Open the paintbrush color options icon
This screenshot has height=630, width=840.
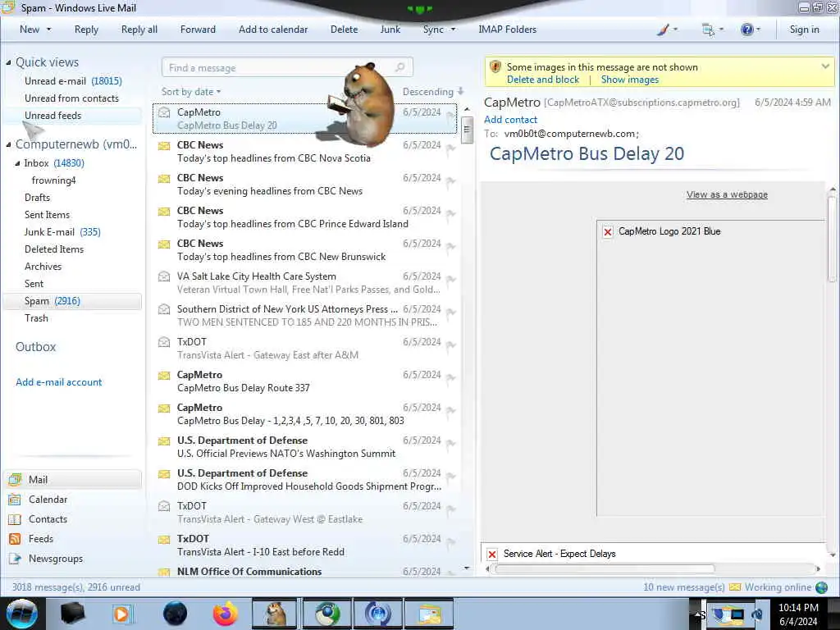pyautogui.click(x=663, y=30)
